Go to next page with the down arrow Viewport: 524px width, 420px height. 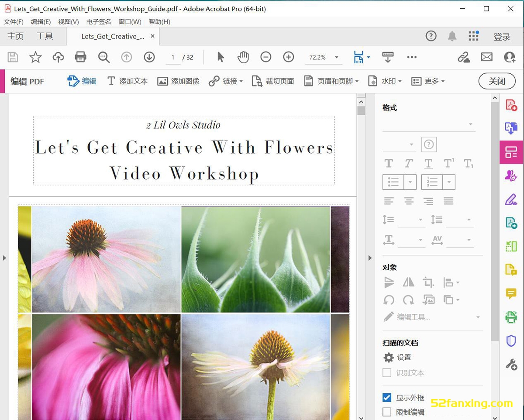[x=149, y=57]
